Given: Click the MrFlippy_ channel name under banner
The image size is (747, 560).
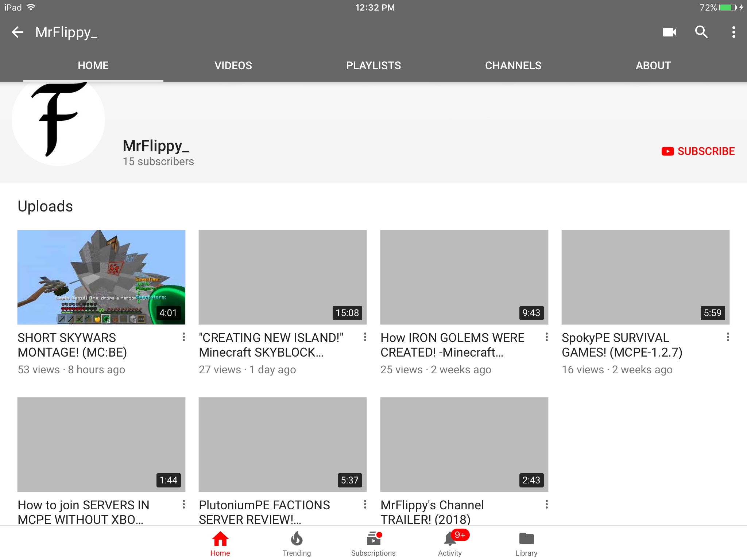Looking at the screenshot, I should (156, 145).
